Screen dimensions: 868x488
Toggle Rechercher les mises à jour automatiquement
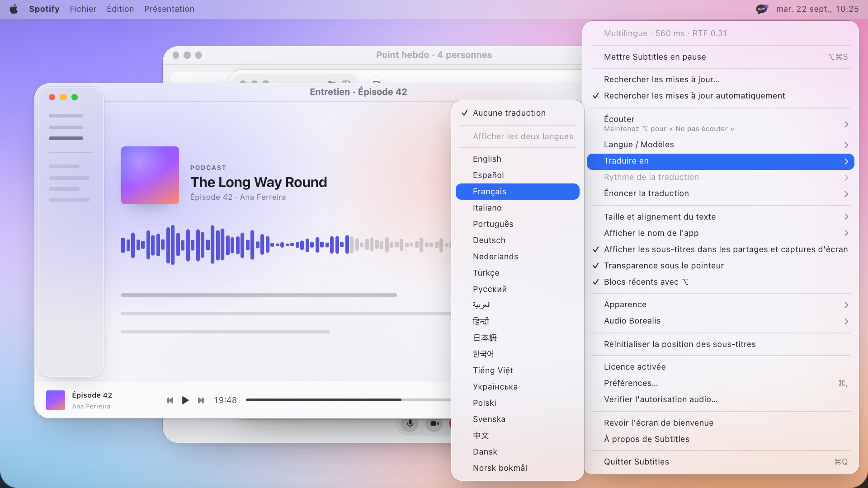[721, 96]
